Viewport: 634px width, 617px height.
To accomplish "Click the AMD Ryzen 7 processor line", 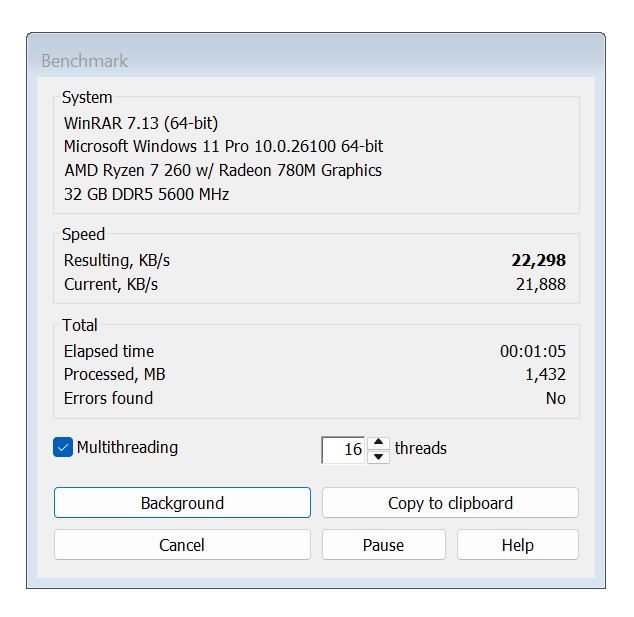I will click(x=222, y=170).
